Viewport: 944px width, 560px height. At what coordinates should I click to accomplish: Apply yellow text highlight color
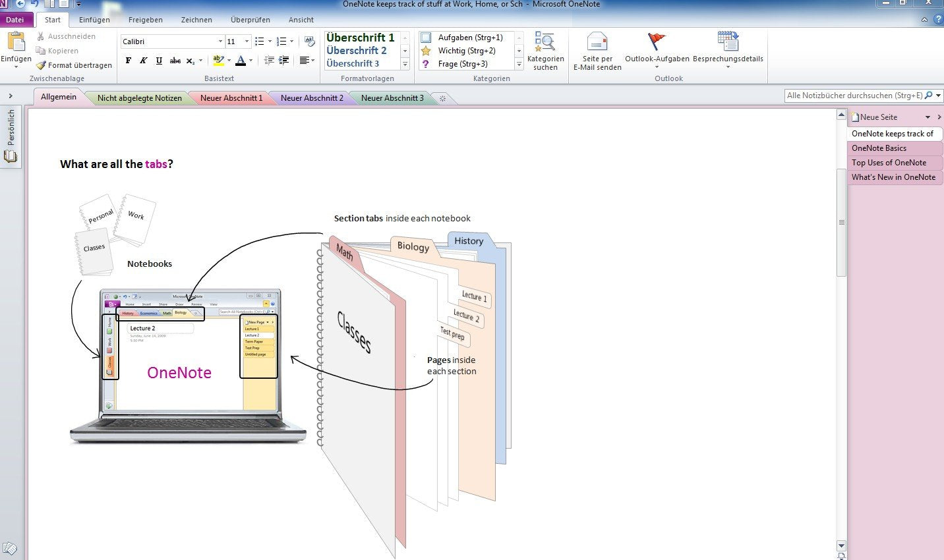218,61
